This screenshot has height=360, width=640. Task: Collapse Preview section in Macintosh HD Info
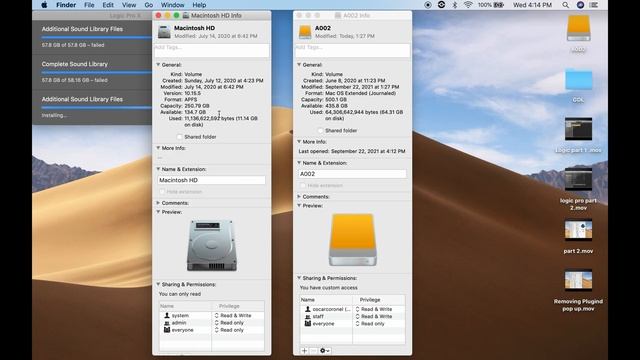pos(158,212)
